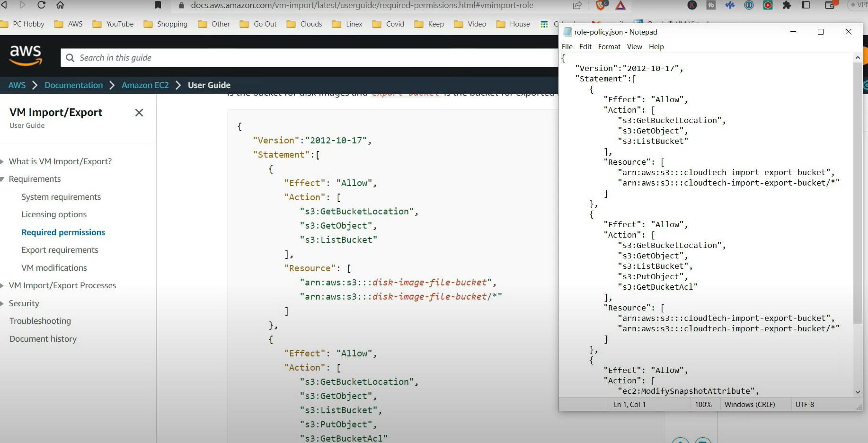
Task: Open the Go Out bookmarks folder
Action: pyautogui.click(x=258, y=24)
